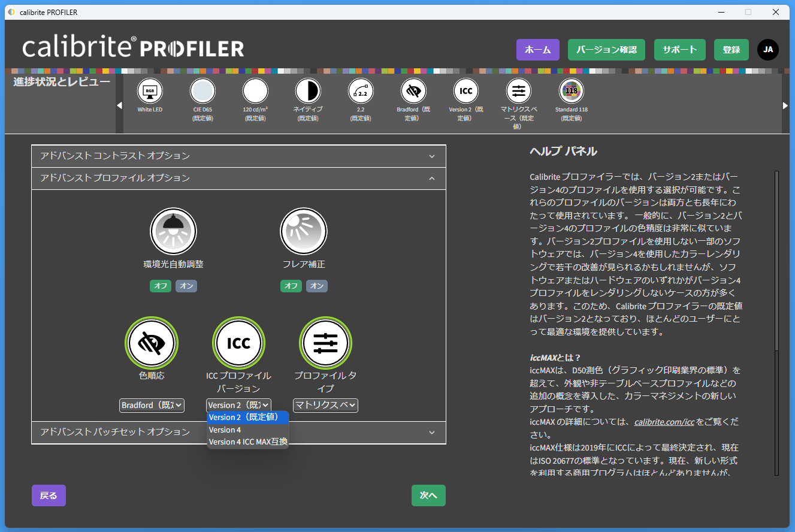Click the フレア補正 sun icon

pos(304,231)
